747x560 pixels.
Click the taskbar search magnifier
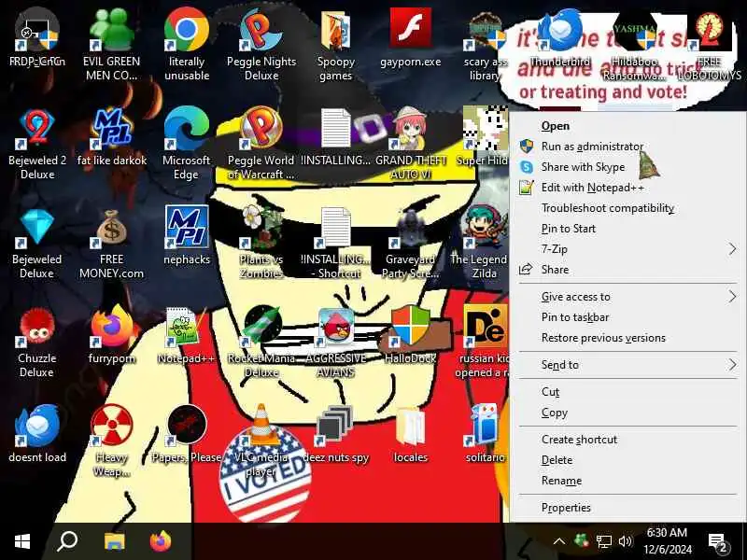(x=67, y=541)
